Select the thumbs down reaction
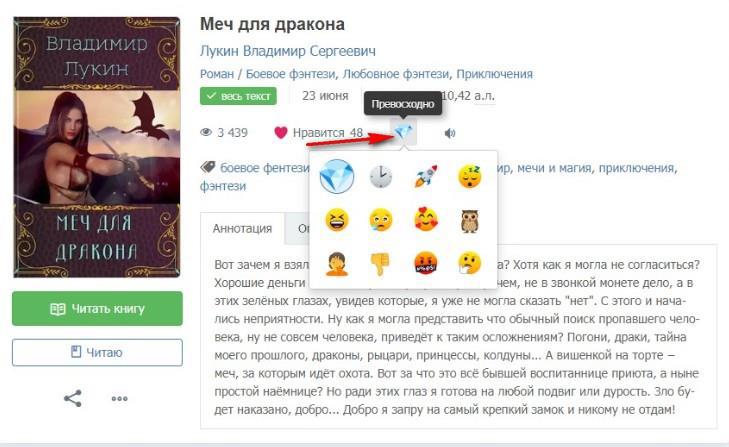This screenshot has height=447, width=729. 381,264
